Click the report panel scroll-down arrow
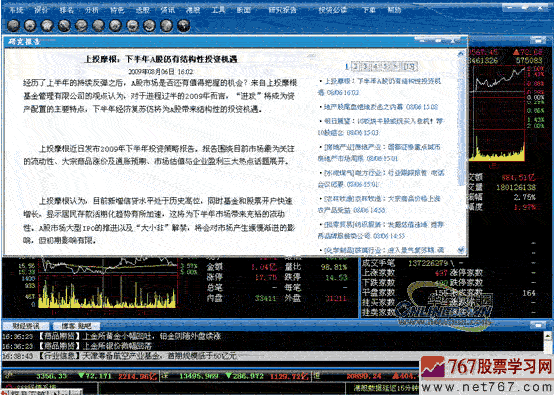 tap(461, 250)
